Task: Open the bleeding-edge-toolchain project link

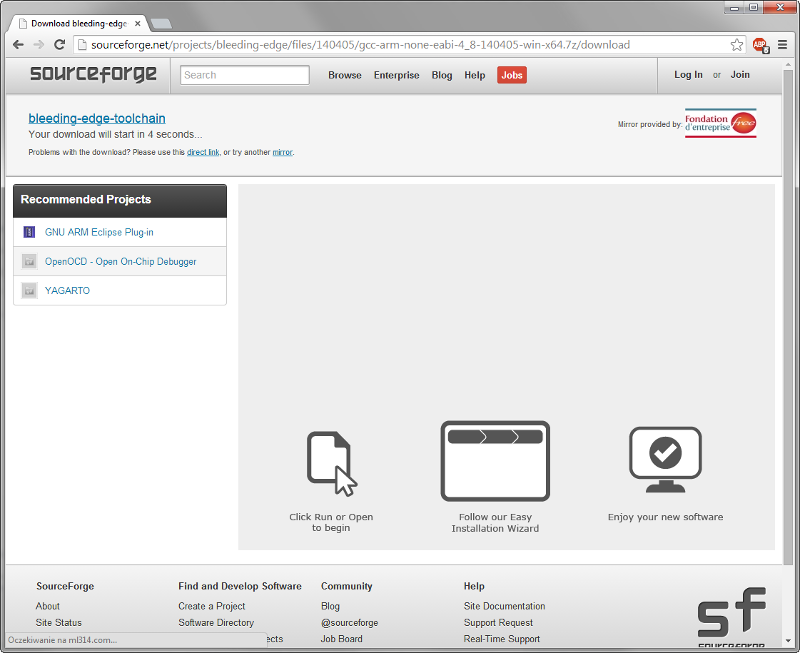Action: [97, 118]
